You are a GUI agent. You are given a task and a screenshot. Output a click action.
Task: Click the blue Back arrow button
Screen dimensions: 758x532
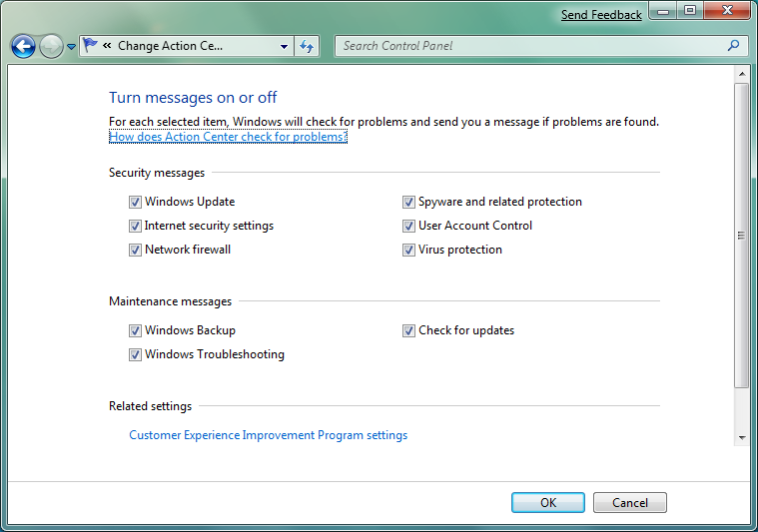tap(23, 46)
